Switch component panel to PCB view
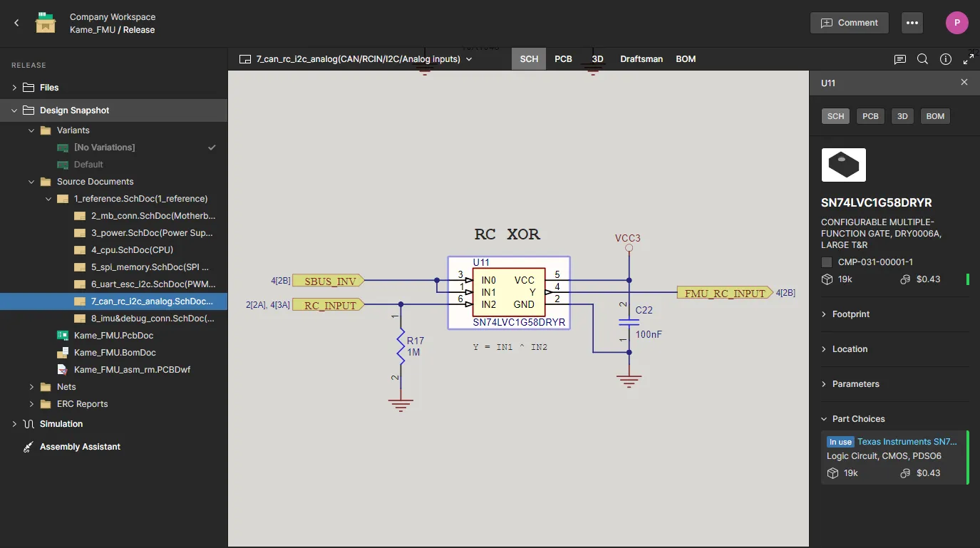The width and height of the screenshot is (980, 548). point(870,116)
